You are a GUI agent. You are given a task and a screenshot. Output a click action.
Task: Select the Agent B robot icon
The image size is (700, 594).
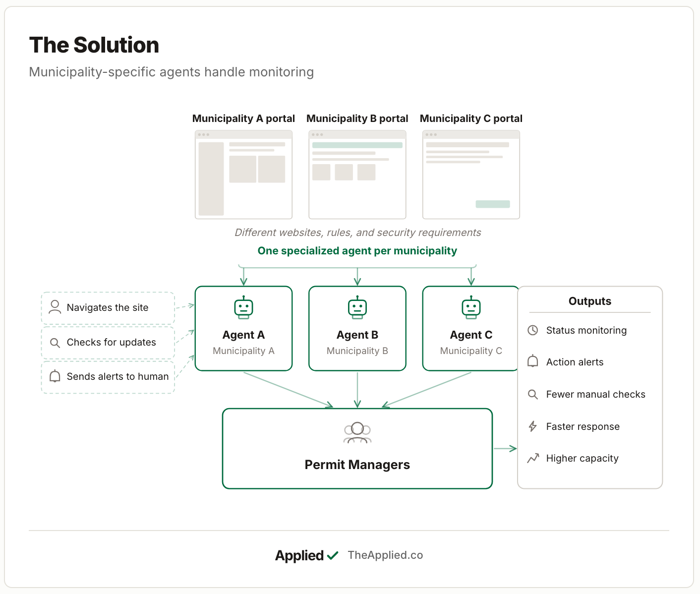point(357,307)
